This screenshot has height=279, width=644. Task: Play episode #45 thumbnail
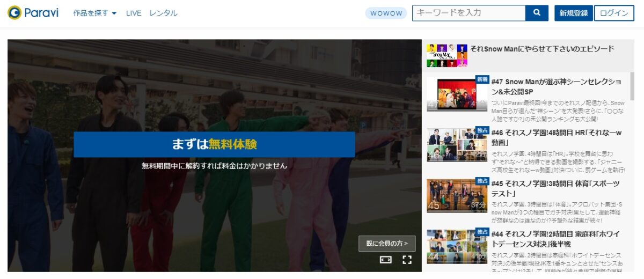point(457,195)
